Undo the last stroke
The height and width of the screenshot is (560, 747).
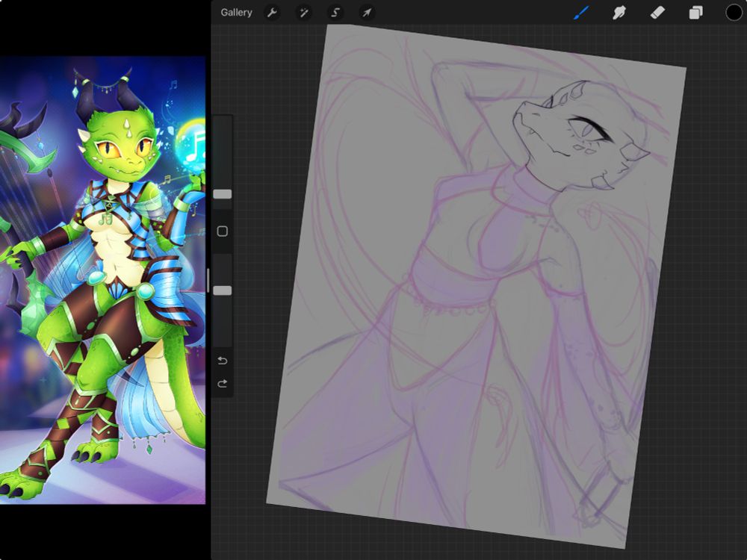pos(223,361)
